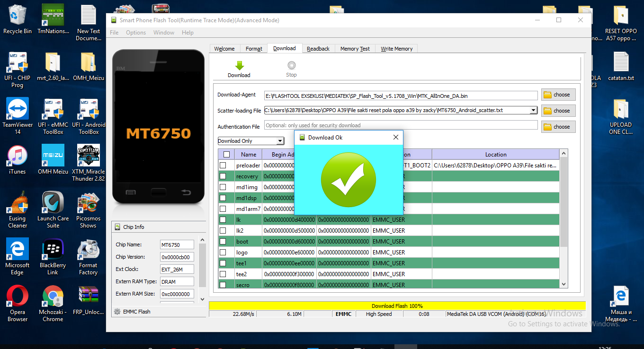Open the Options menu

click(136, 33)
